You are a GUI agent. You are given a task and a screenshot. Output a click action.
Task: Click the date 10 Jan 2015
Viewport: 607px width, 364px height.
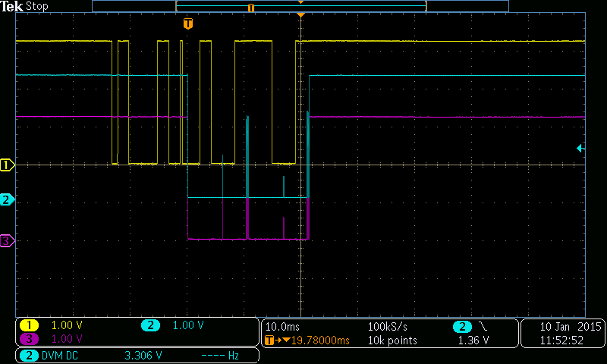coord(571,327)
